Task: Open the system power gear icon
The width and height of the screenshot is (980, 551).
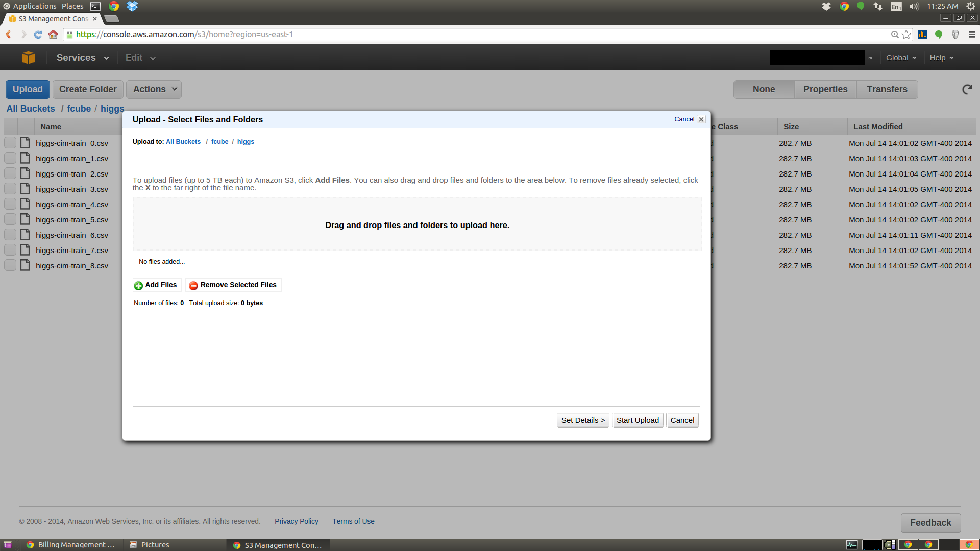Action: coord(971,6)
